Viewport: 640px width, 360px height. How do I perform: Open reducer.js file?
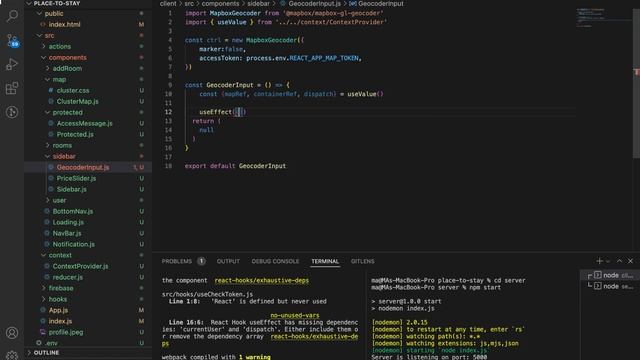(x=68, y=277)
